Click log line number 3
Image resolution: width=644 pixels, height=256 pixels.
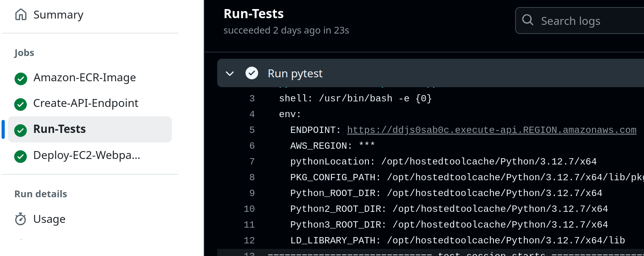252,99
